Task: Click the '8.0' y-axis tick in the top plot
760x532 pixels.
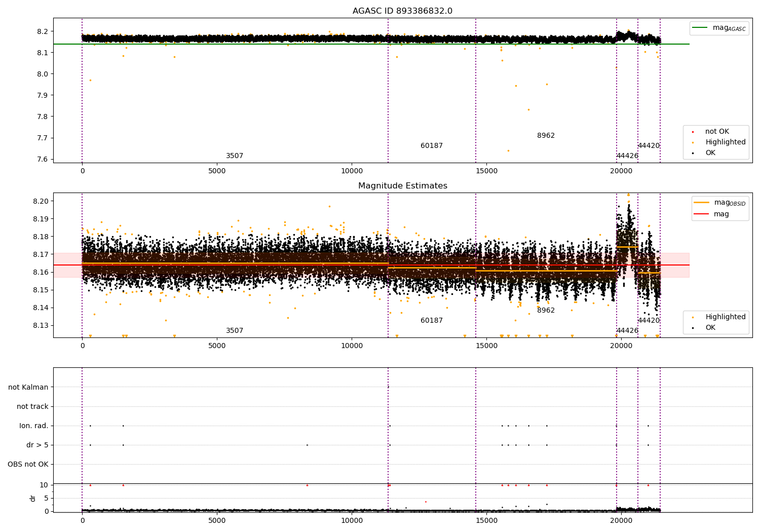Action: coord(43,74)
